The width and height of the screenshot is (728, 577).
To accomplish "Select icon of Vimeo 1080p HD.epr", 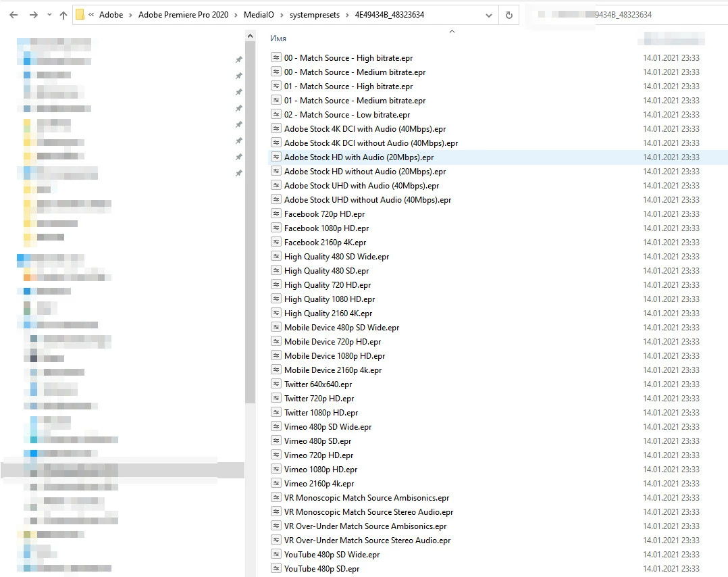I will click(x=276, y=469).
